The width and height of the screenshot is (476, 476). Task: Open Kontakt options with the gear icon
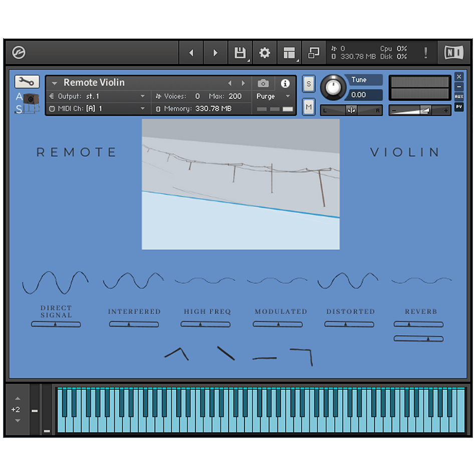(265, 52)
